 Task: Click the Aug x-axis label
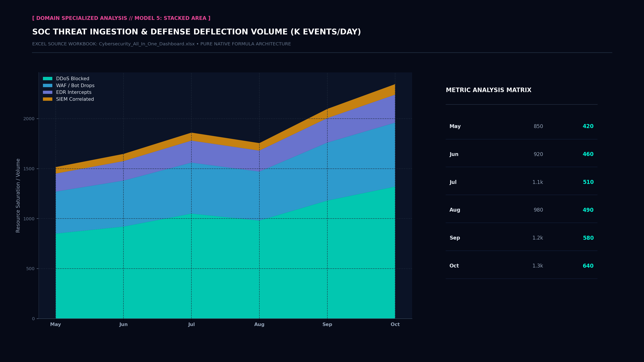(259, 324)
